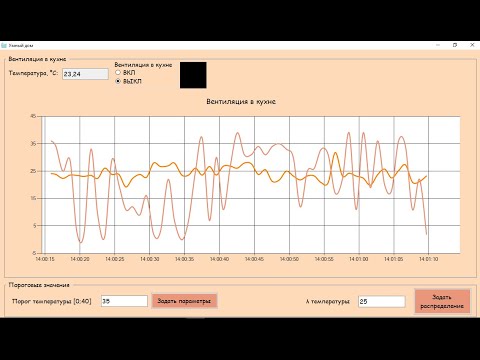Click the Задать параметры button

coord(184,301)
